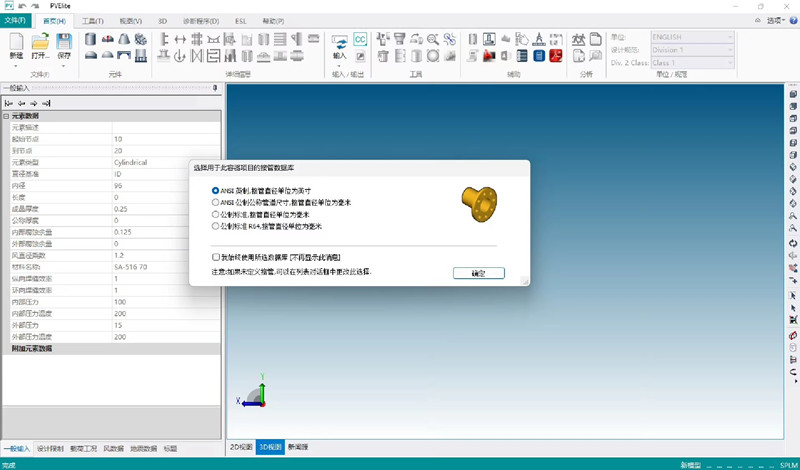Click the green CC icon in ribbon

coord(360,39)
